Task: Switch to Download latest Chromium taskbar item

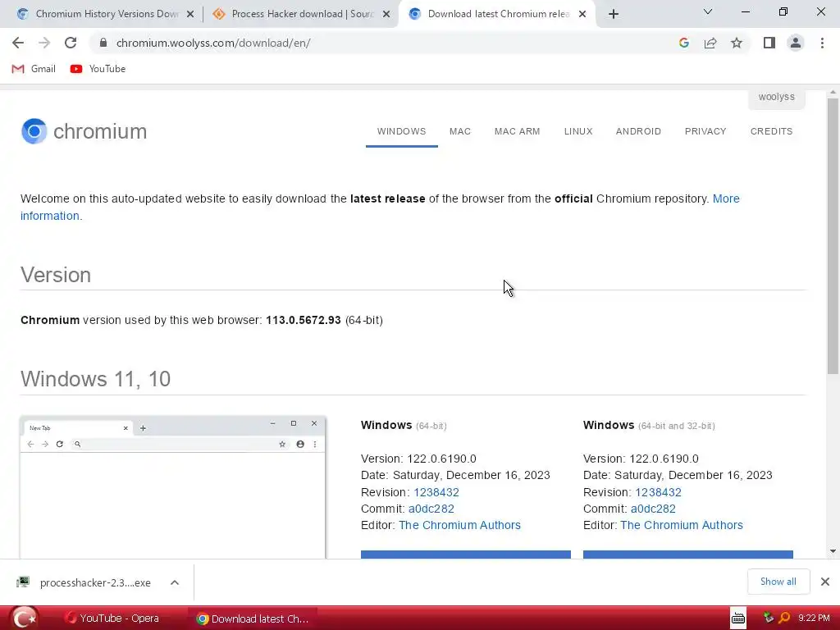Action: coord(253,619)
